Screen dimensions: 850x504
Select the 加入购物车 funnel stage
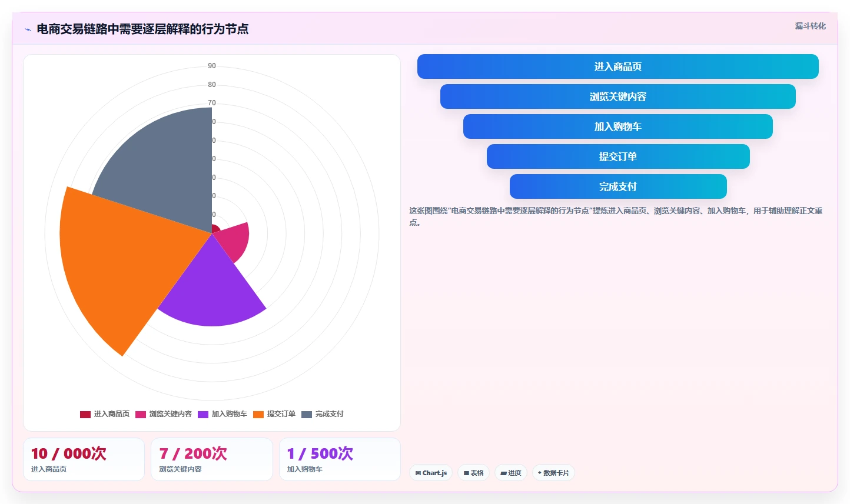click(618, 126)
